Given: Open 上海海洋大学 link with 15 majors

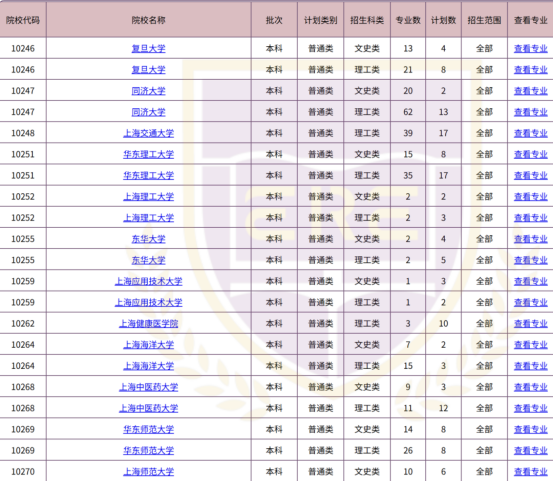Looking at the screenshot, I should click(x=148, y=366).
